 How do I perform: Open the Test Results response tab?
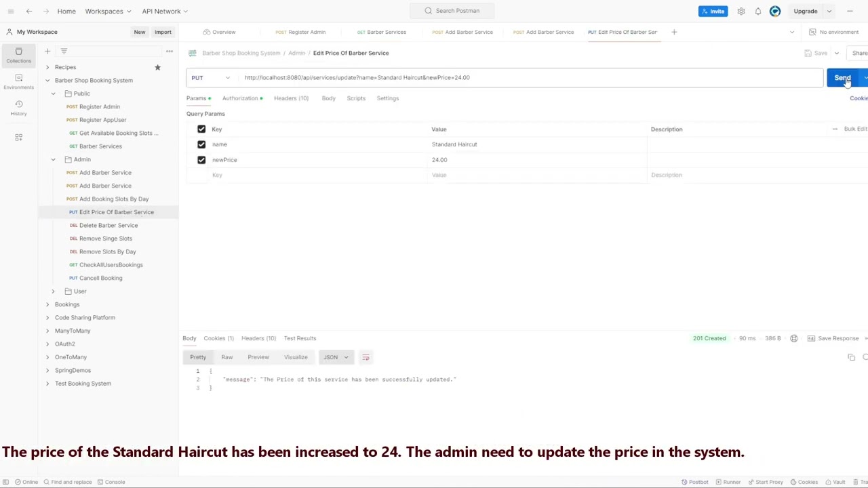(300, 338)
